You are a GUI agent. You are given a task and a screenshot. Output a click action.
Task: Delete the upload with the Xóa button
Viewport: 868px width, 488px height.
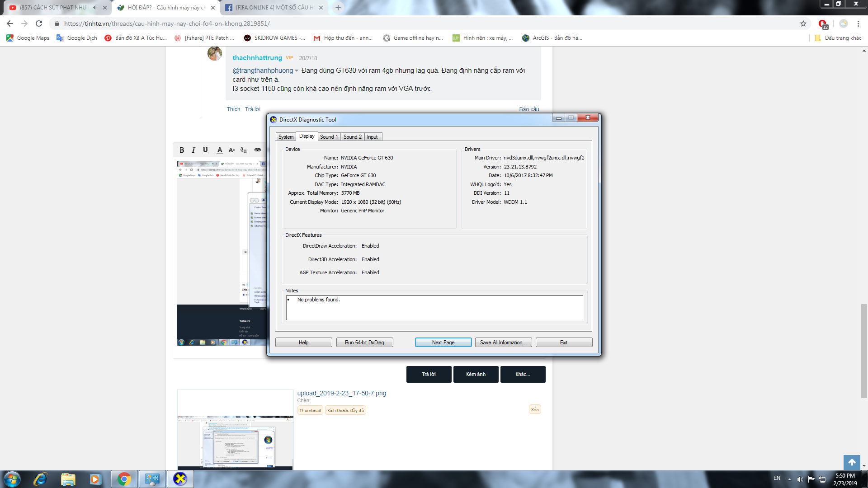click(x=535, y=409)
